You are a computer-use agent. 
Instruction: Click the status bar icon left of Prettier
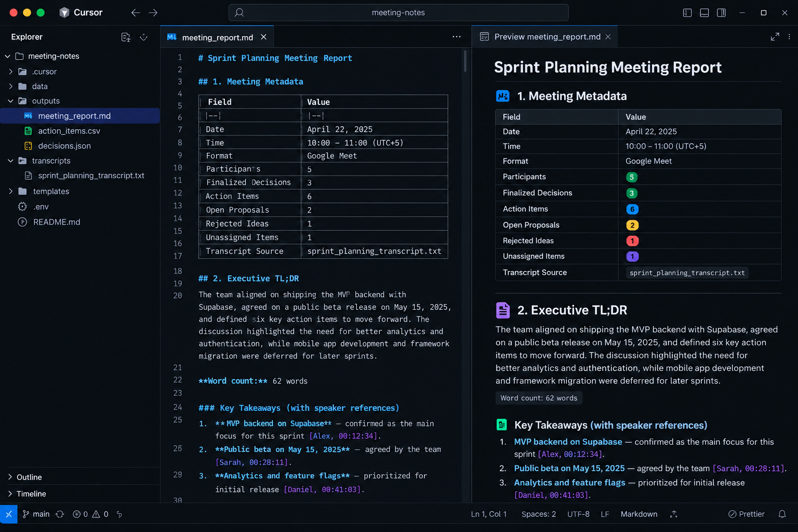coord(674,514)
